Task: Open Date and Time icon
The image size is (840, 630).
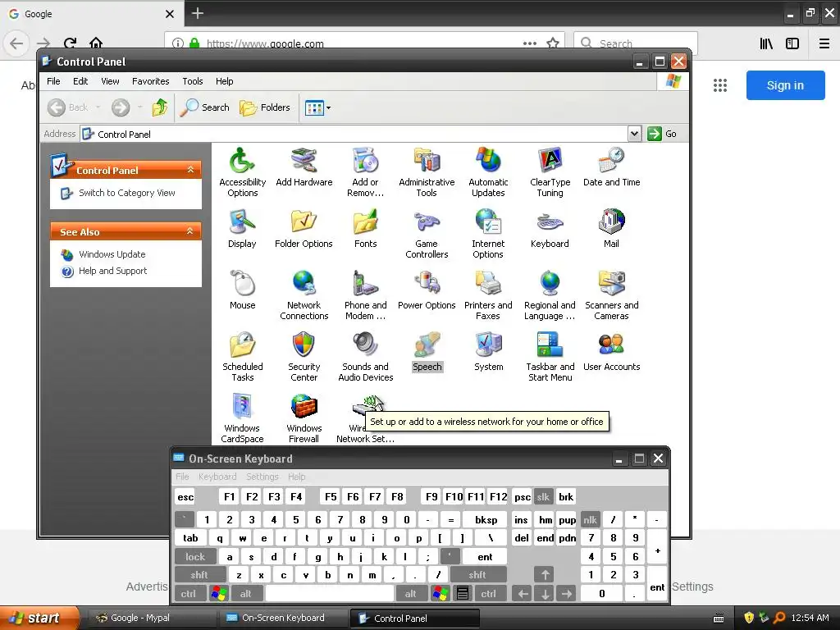Action: [611, 167]
